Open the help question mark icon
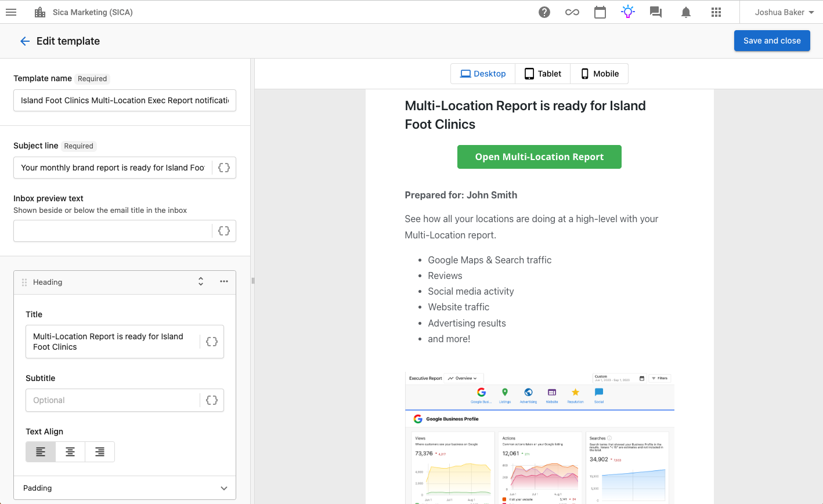Viewport: 823px width, 504px height. coord(544,12)
